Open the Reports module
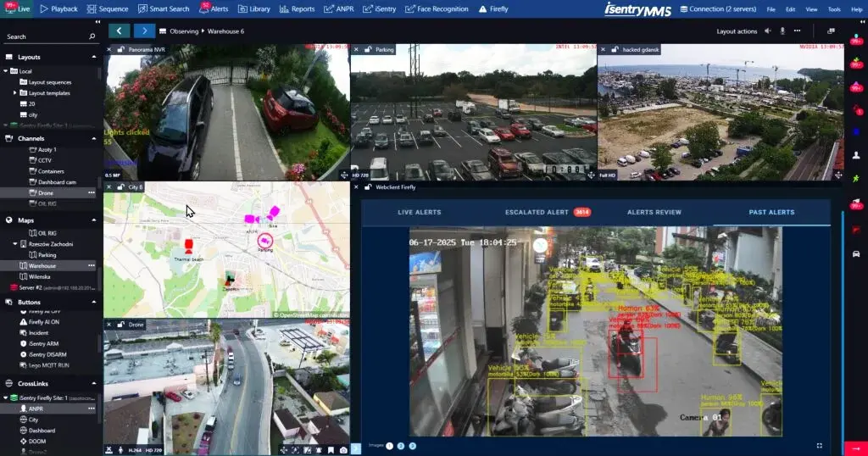The image size is (868, 456). click(297, 8)
